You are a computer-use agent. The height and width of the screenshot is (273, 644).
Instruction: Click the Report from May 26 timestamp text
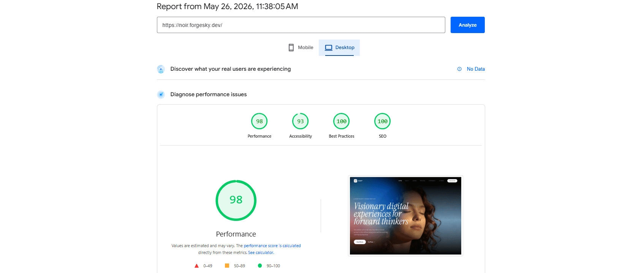click(227, 6)
